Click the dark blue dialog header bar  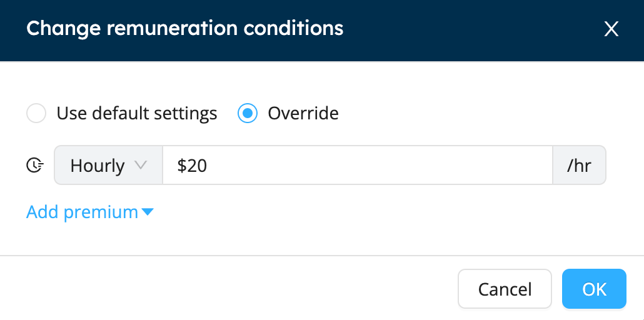click(322, 31)
